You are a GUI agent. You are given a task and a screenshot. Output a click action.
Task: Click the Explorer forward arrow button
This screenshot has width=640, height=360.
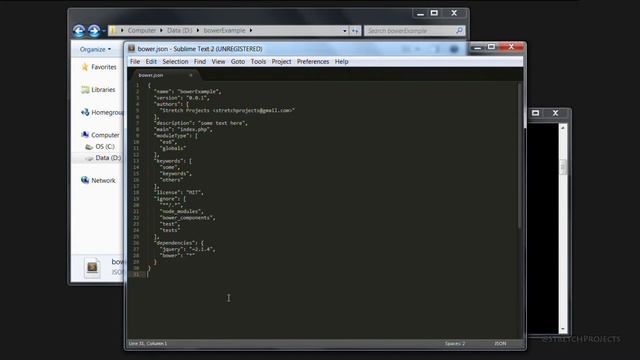[x=94, y=31]
